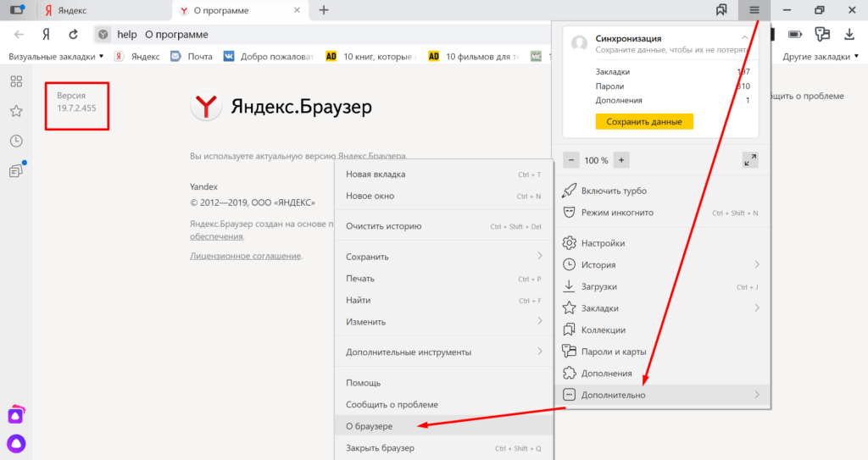Click the passwords and cards toolbar icon
Viewport: 868px width, 460px height.
[822, 35]
